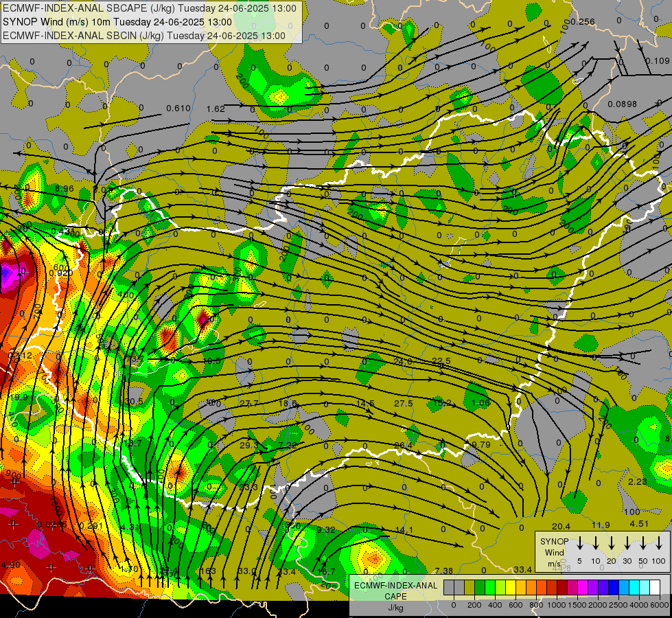Select the bright magenta CAPE legend swatch

pyautogui.click(x=583, y=588)
